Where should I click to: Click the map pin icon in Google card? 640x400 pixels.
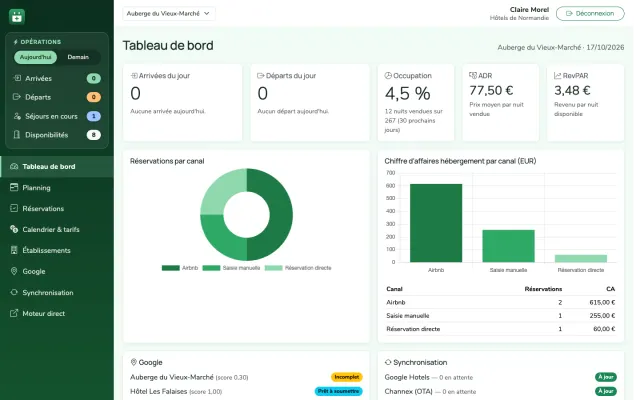[x=133, y=362]
